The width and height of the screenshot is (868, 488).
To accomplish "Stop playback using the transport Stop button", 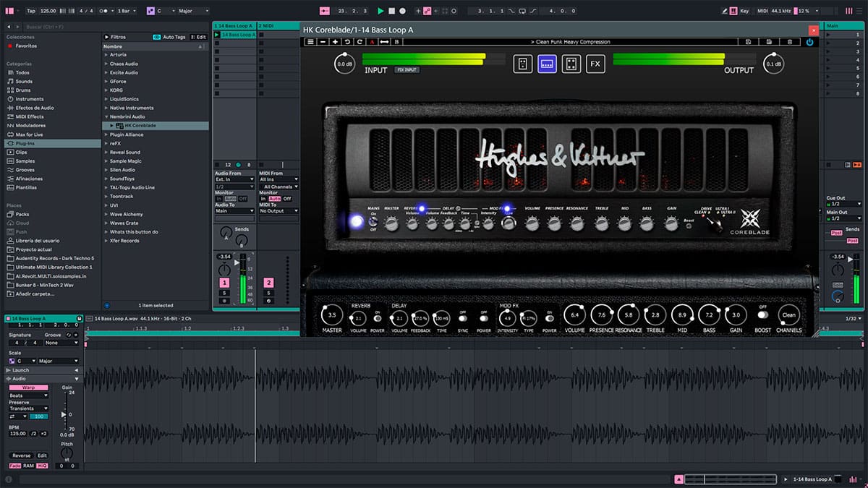I will coord(391,11).
